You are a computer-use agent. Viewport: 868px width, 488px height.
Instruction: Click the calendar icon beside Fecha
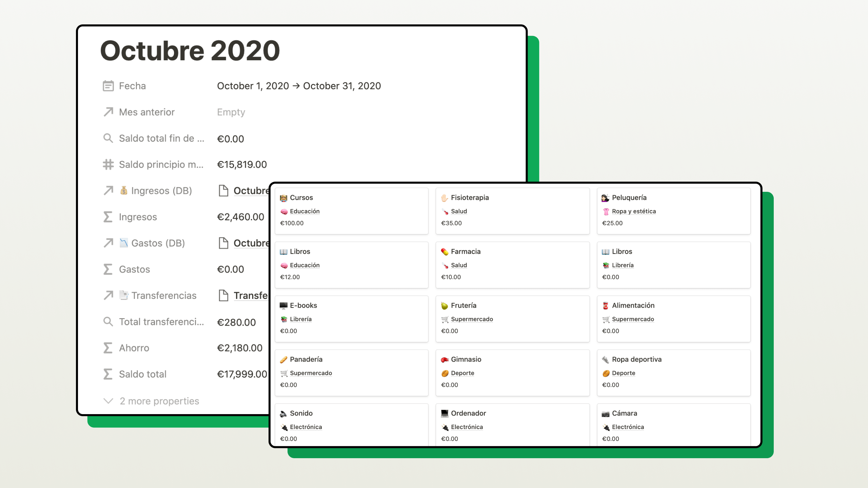click(x=108, y=86)
